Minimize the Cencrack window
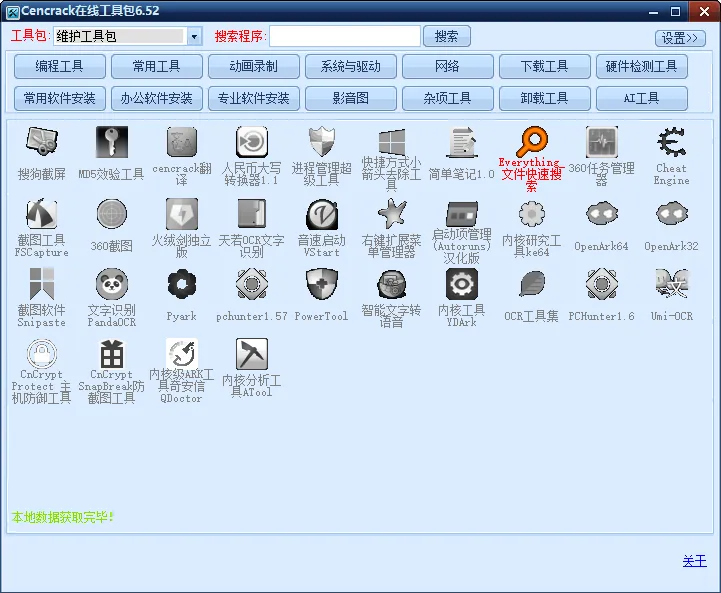 pyautogui.click(x=653, y=11)
